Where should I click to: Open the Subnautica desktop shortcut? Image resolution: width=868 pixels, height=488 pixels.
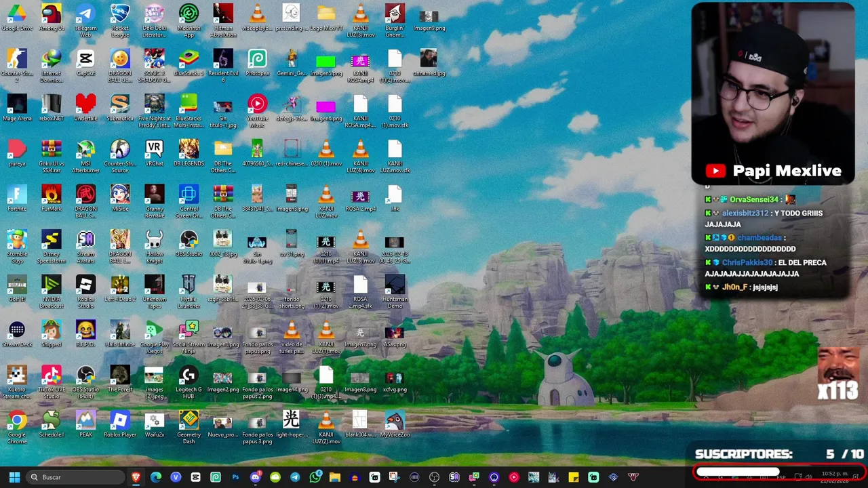pos(120,108)
